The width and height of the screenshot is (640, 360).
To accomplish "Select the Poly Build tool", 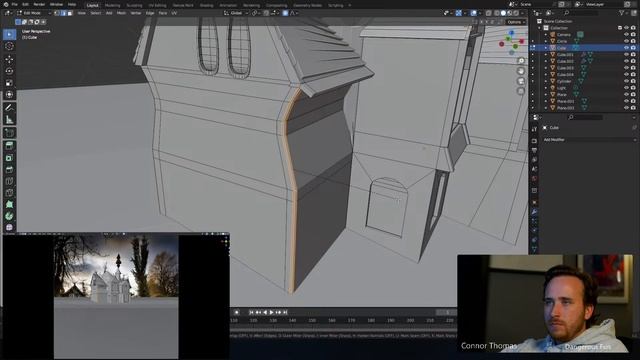I will pos(9,204).
